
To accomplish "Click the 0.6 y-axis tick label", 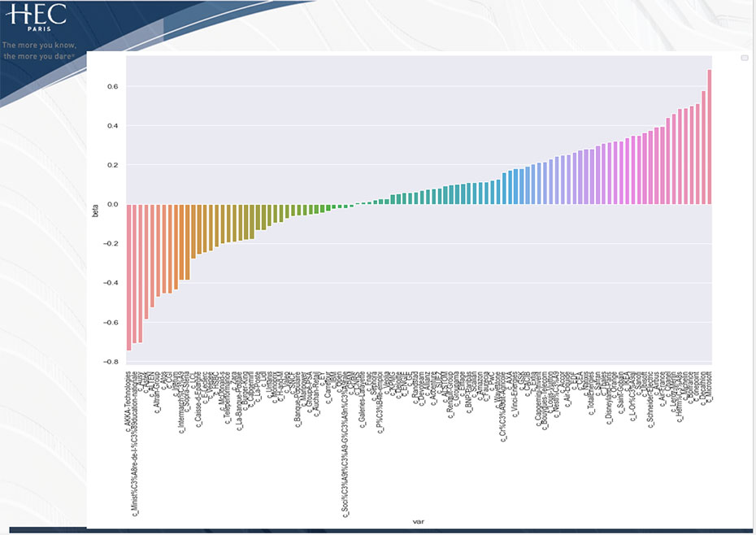I will [112, 86].
